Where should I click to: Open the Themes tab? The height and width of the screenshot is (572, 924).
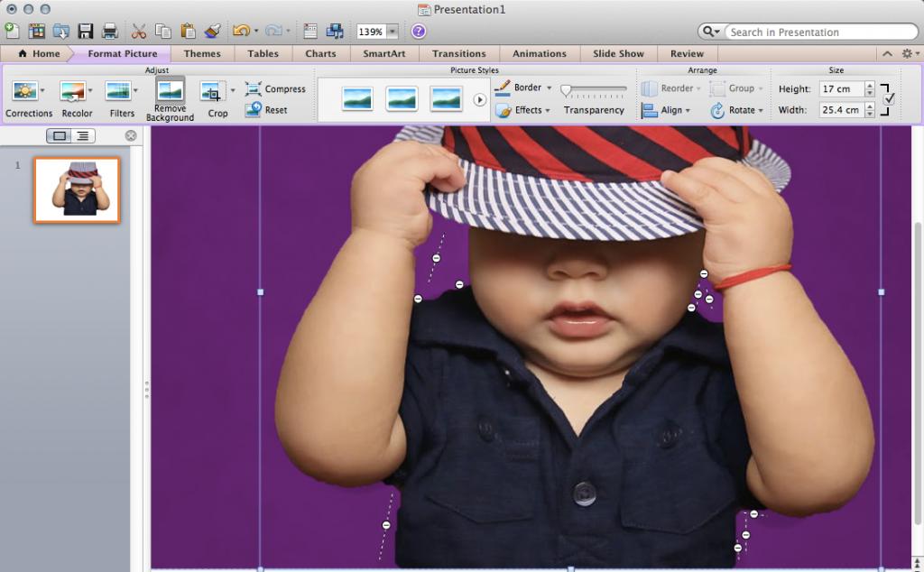tap(202, 53)
